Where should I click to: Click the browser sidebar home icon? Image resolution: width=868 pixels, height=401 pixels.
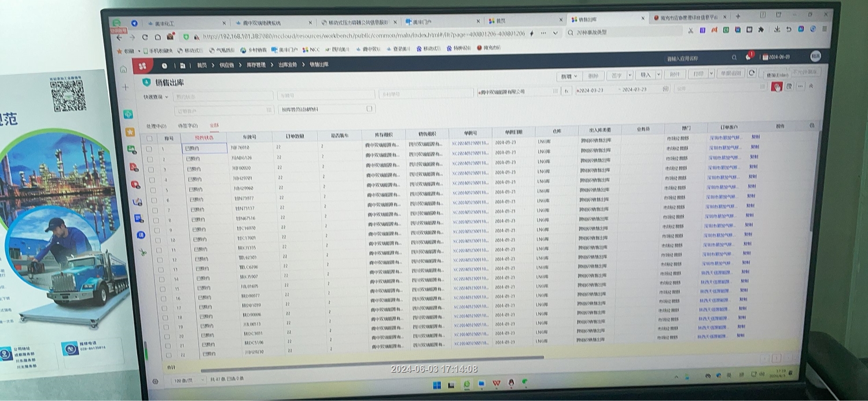[x=123, y=69]
